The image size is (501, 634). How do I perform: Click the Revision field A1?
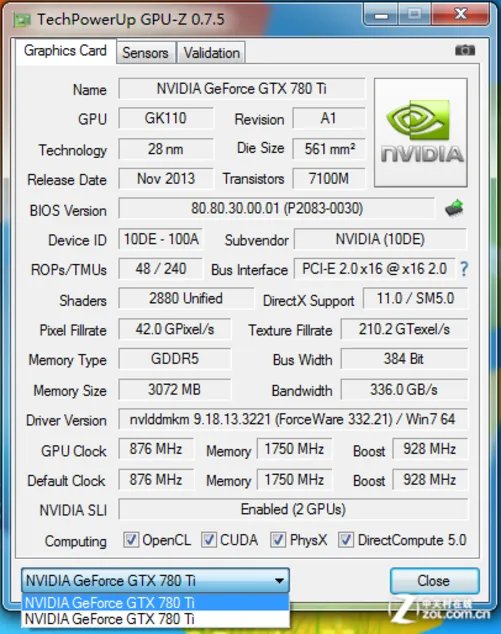point(328,118)
